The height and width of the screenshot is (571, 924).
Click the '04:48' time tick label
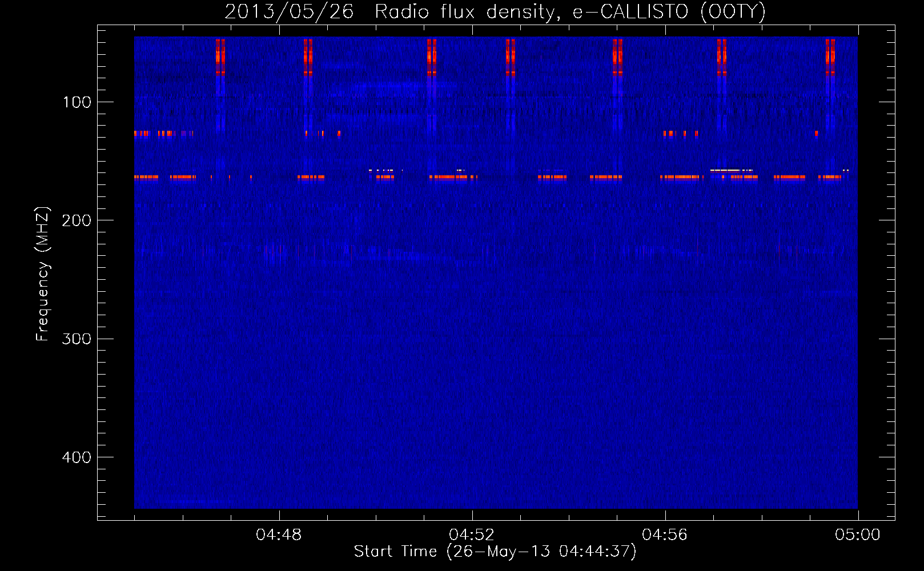tap(279, 535)
